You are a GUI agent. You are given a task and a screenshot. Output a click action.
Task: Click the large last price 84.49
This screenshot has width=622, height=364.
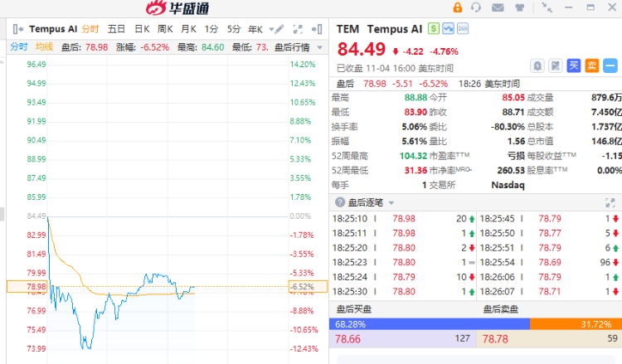click(x=362, y=49)
